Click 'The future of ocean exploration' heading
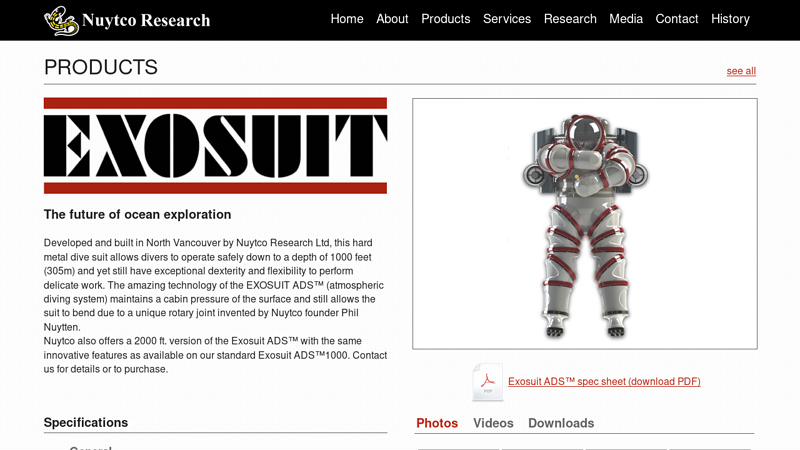The image size is (800, 450). pos(137,214)
